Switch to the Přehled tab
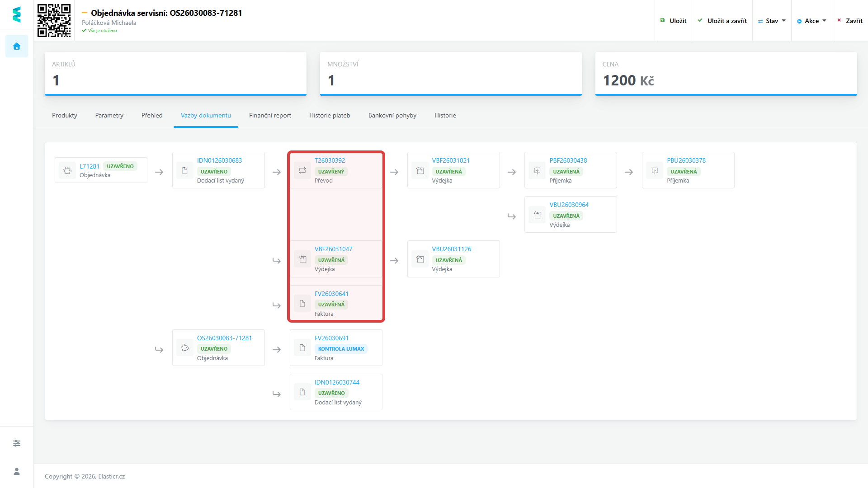 (152, 115)
